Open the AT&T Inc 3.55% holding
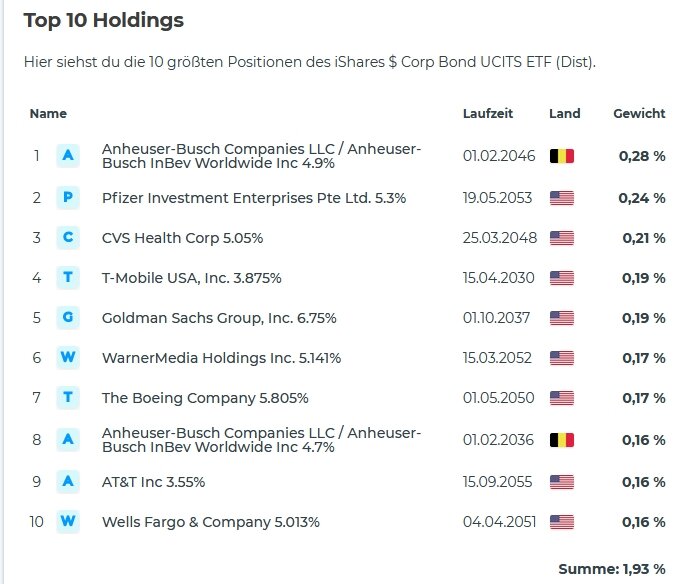This screenshot has width=680, height=584. [x=153, y=482]
